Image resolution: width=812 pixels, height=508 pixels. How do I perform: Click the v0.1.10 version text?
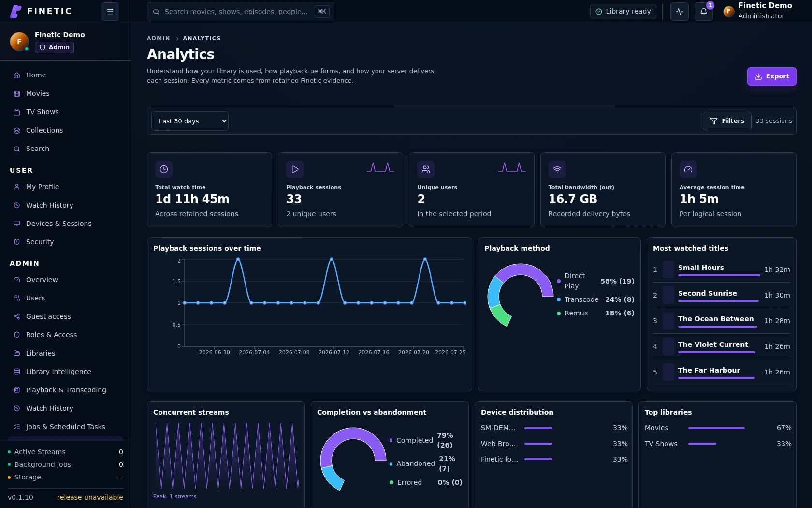20,497
